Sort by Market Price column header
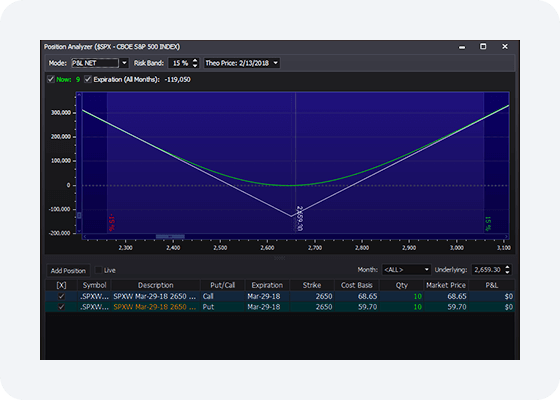560x400 pixels. click(x=446, y=285)
